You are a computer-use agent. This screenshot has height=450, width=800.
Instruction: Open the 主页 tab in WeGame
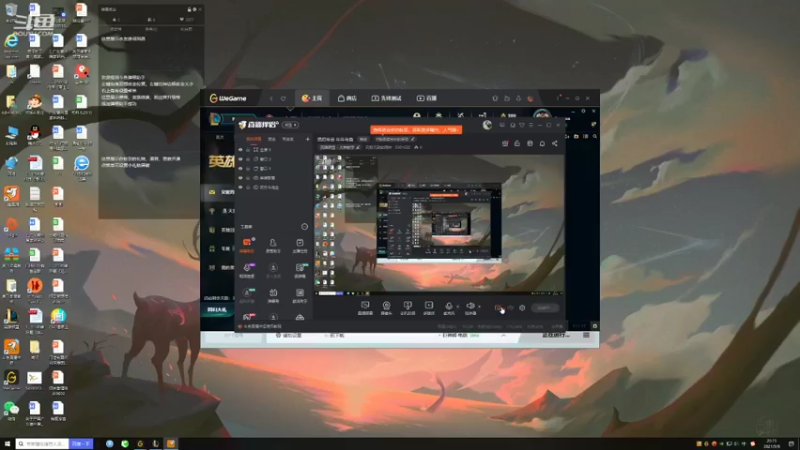[312, 98]
